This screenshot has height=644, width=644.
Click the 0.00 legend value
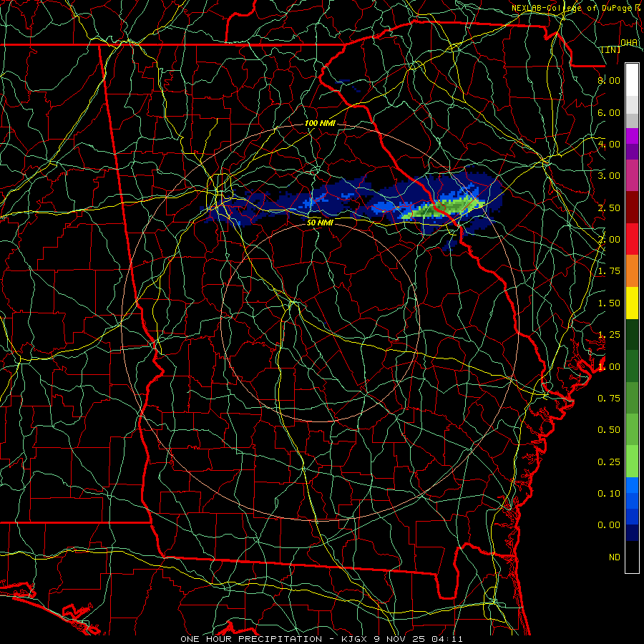point(609,525)
